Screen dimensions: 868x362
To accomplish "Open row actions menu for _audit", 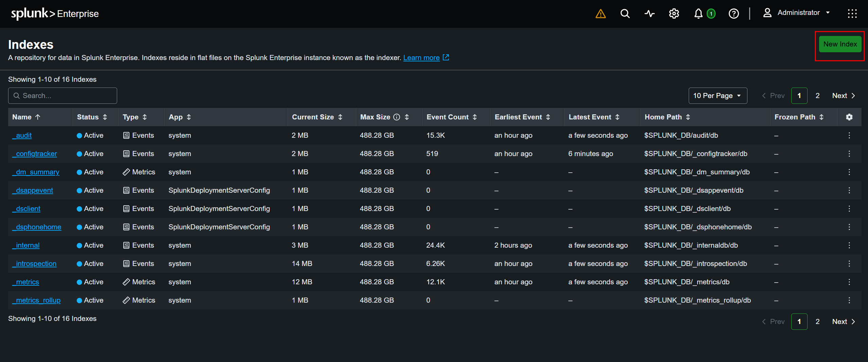I will point(849,135).
